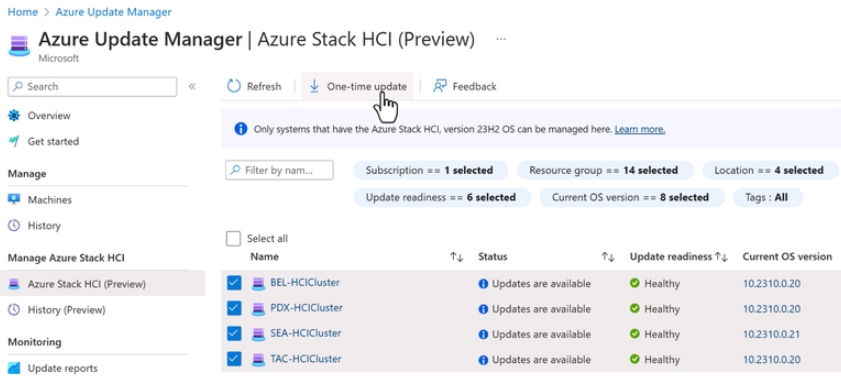The image size is (841, 381).
Task: Toggle the Select all checkbox
Action: [233, 239]
